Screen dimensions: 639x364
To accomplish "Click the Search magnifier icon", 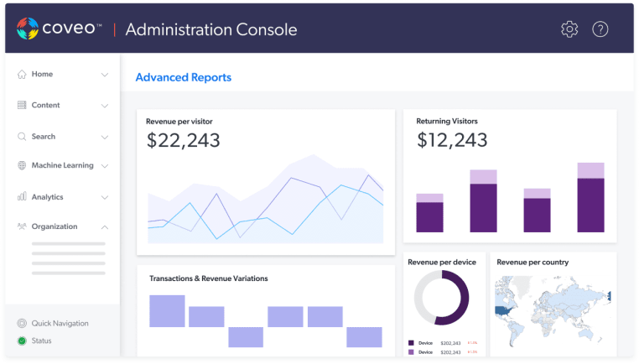I will [22, 137].
